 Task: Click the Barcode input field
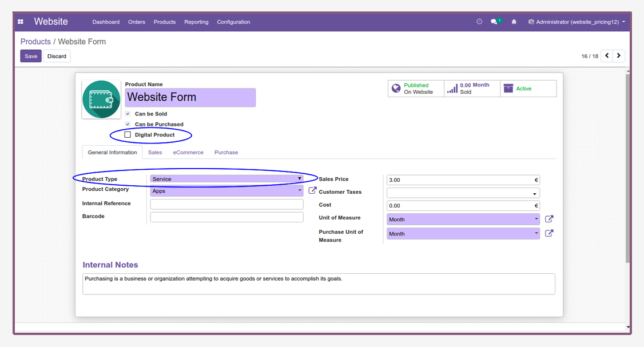226,217
